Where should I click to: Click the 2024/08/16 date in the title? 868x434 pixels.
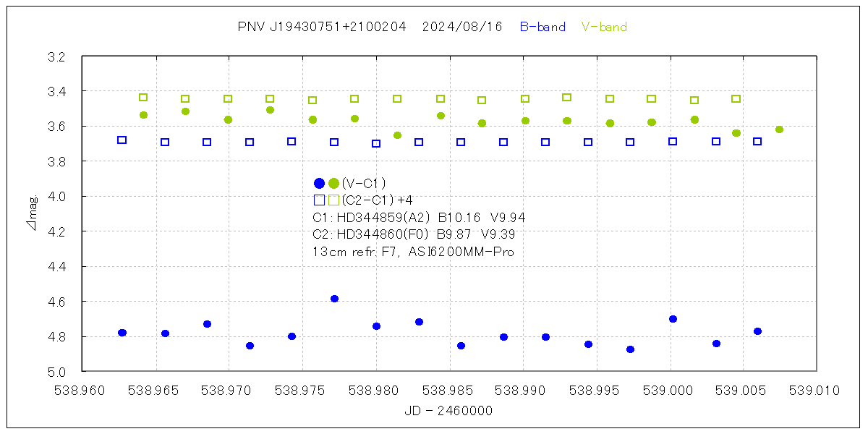coord(461,27)
